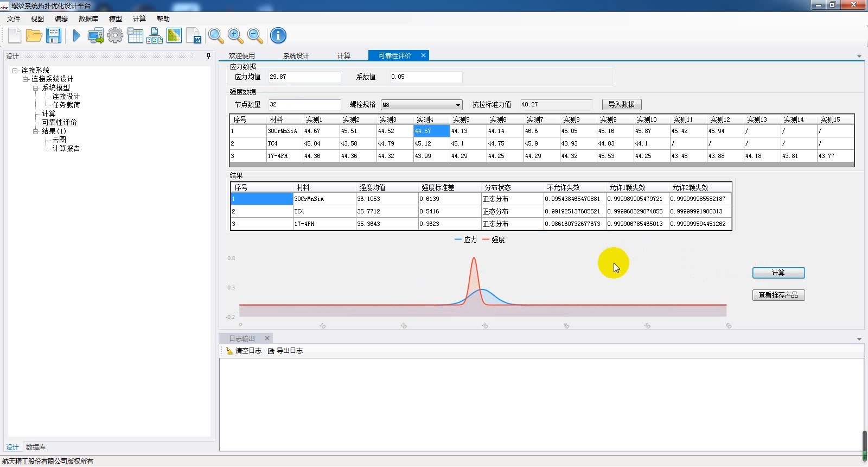Switch to the 数据库 bottom tab

click(36, 447)
